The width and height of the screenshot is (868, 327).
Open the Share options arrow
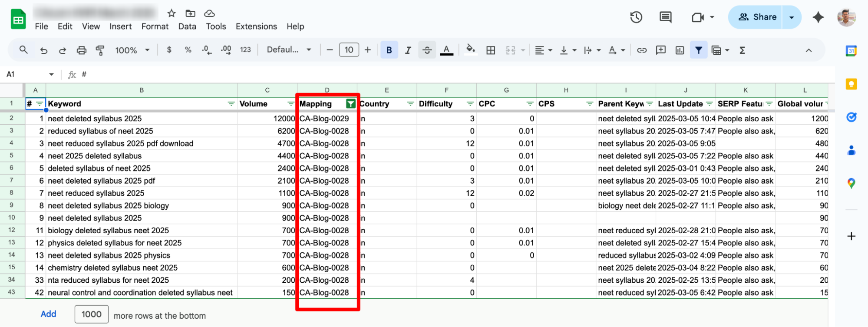pyautogui.click(x=792, y=17)
